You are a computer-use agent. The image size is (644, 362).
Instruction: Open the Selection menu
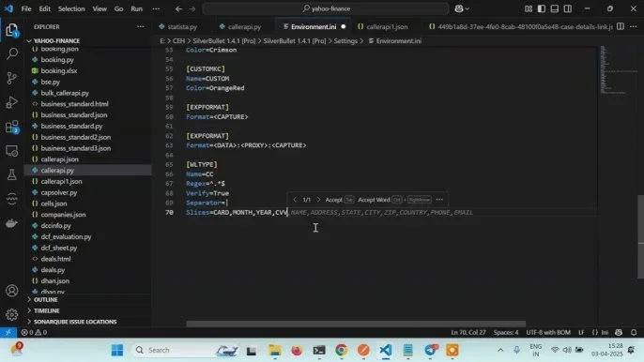71,8
